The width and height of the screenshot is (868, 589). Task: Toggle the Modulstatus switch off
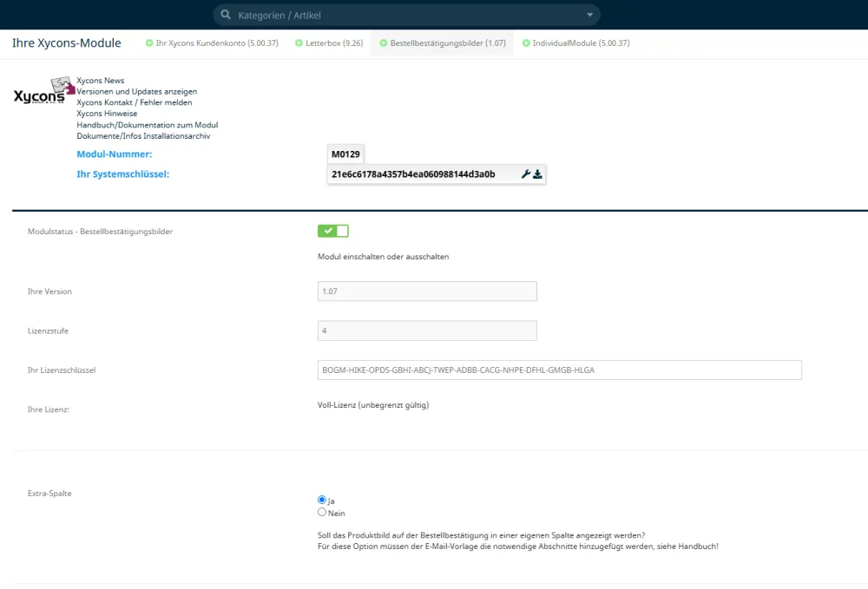pos(333,231)
